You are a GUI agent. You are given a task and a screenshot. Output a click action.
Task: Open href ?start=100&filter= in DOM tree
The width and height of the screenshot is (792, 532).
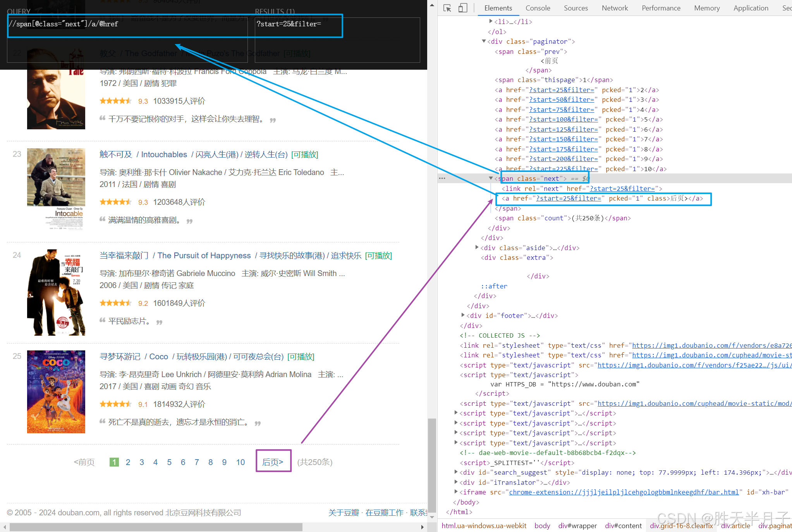[x=564, y=119]
